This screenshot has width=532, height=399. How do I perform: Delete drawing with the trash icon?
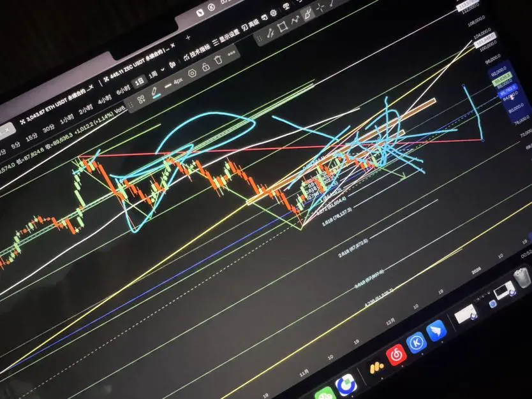219,60
